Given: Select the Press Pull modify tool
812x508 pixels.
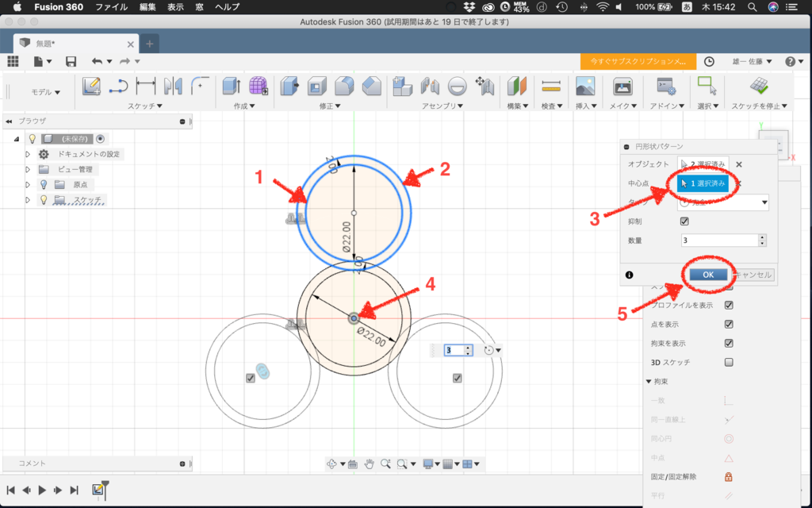Looking at the screenshot, I should click(x=289, y=86).
